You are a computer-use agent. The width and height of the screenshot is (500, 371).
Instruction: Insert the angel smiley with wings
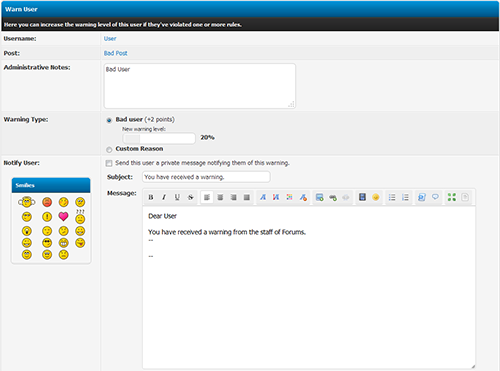pos(27,202)
